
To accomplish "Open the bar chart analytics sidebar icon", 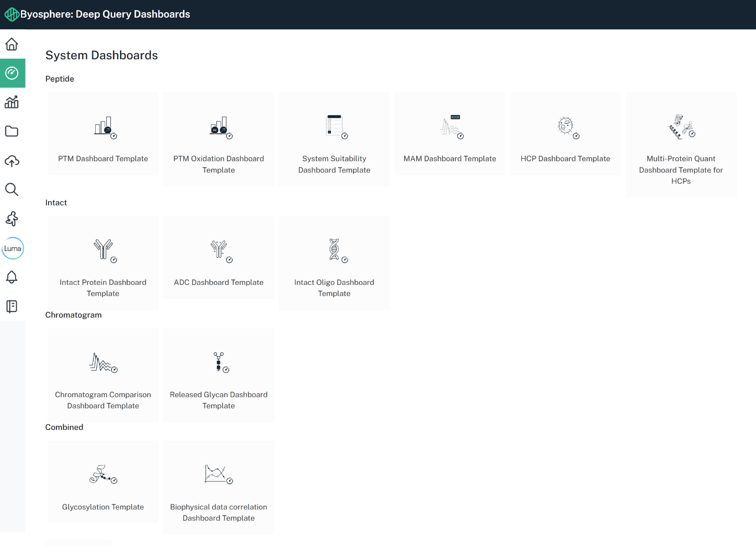I will [x=12, y=102].
